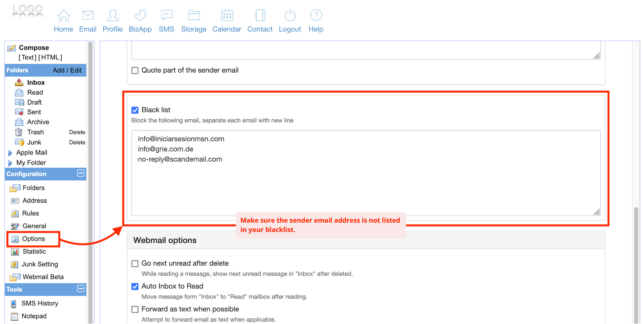Check Forward as text when possible
Image resolution: width=644 pixels, height=324 pixels.
click(135, 310)
